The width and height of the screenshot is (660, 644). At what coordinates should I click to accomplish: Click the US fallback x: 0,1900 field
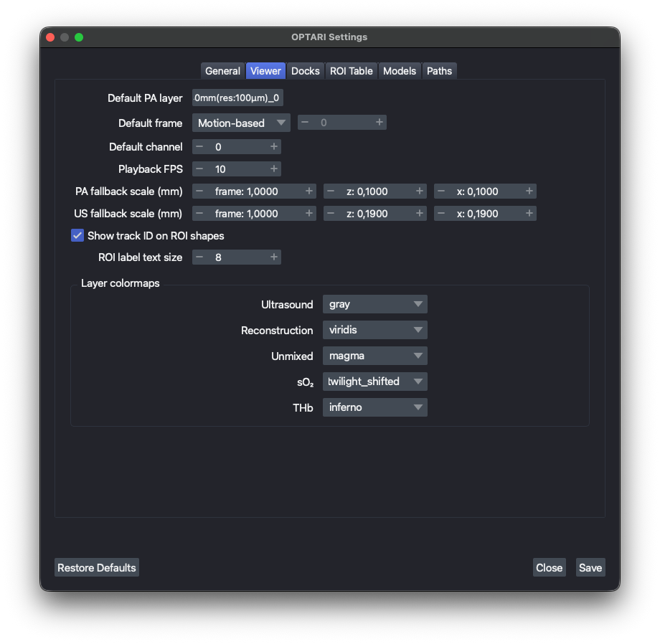(x=486, y=214)
